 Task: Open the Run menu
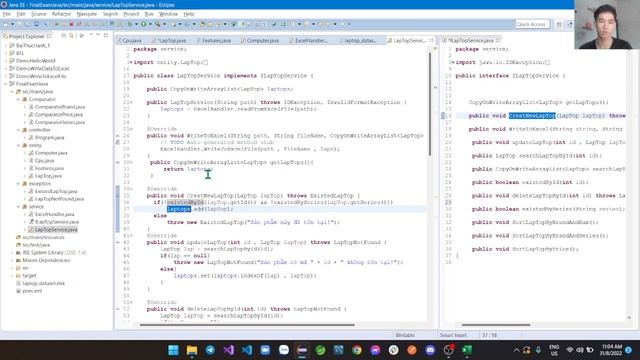pos(149,14)
